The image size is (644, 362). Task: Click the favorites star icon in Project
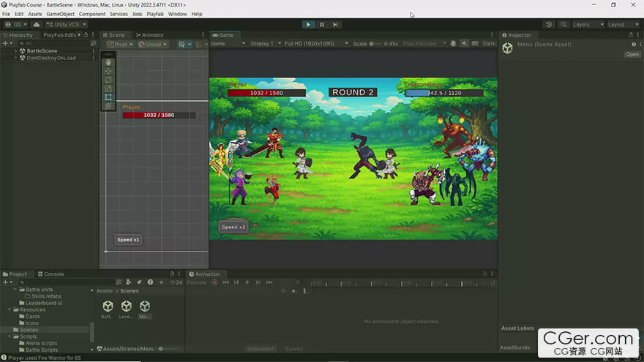pos(162,282)
